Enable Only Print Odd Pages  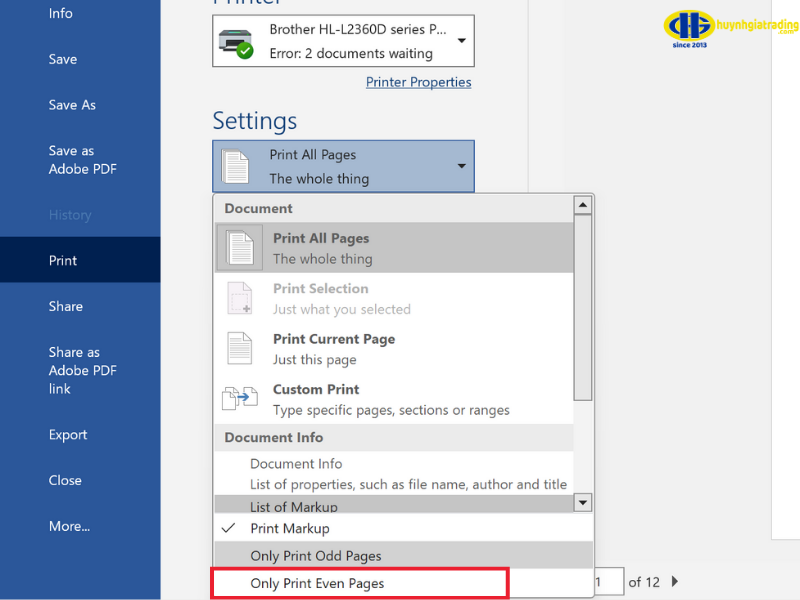click(x=315, y=556)
